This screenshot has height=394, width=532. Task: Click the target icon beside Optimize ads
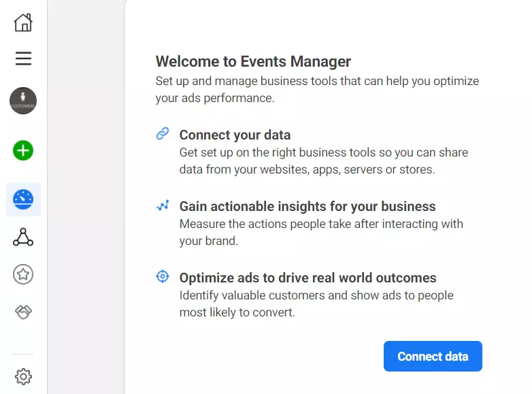point(163,276)
